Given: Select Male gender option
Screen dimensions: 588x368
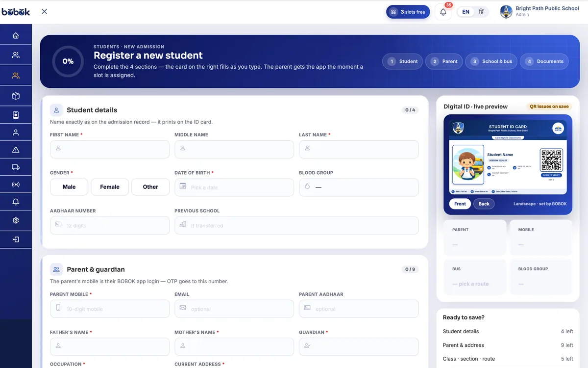Looking at the screenshot, I should coord(69,187).
